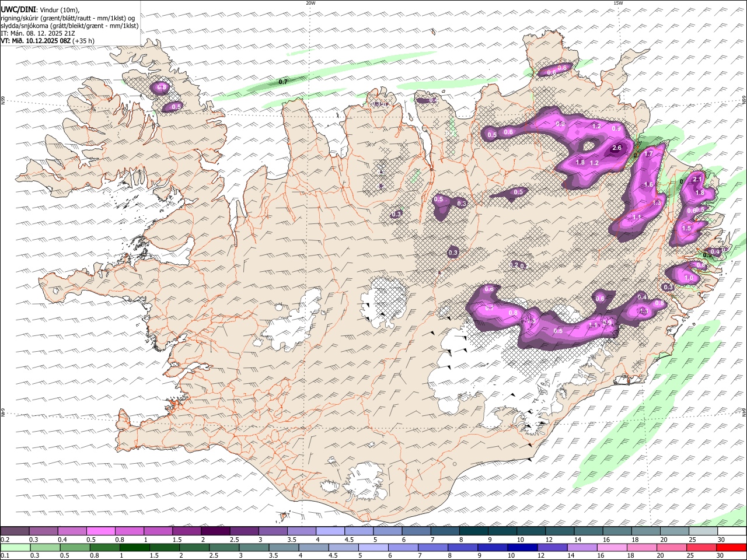Click the light green 0.3 rain legend swatch
The height and width of the screenshot is (560, 747).
[45, 548]
